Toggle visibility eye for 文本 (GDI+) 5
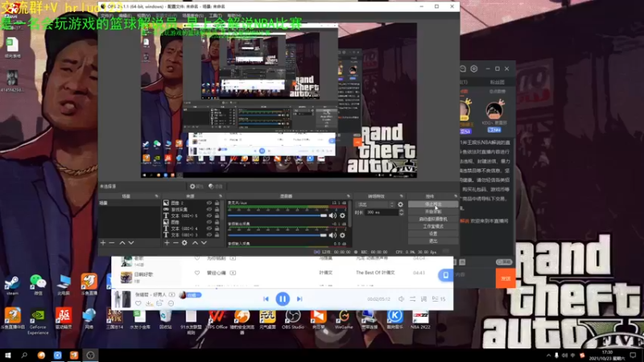Screen dimensions: 644x362 [x=209, y=216]
